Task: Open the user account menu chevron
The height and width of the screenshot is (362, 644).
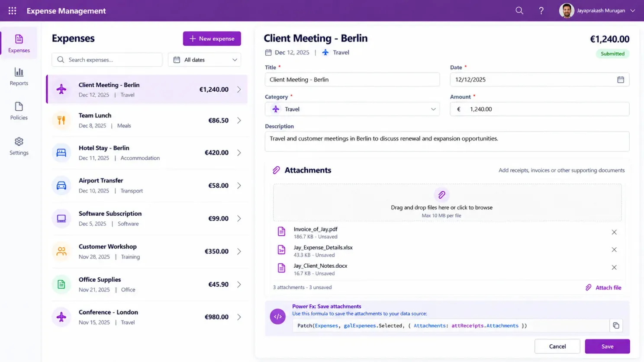Action: pos(633,11)
